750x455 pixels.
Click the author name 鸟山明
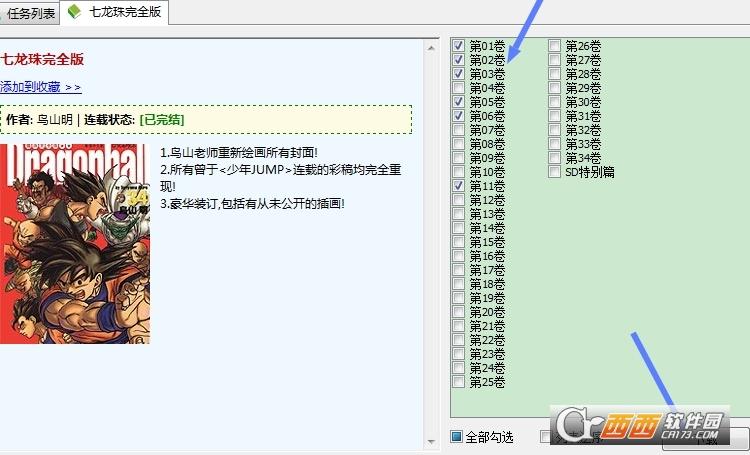pyautogui.click(x=55, y=120)
